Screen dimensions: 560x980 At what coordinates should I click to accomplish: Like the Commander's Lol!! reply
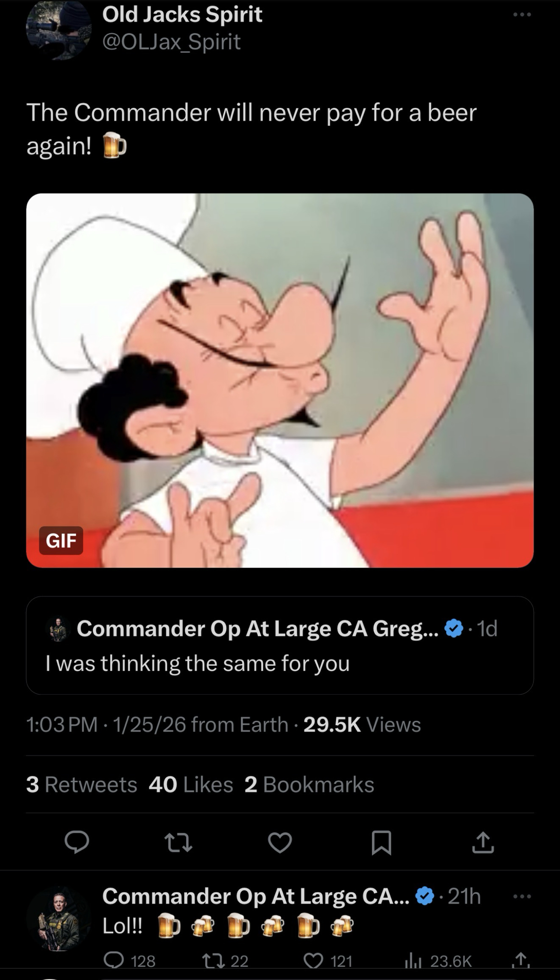coord(314,961)
